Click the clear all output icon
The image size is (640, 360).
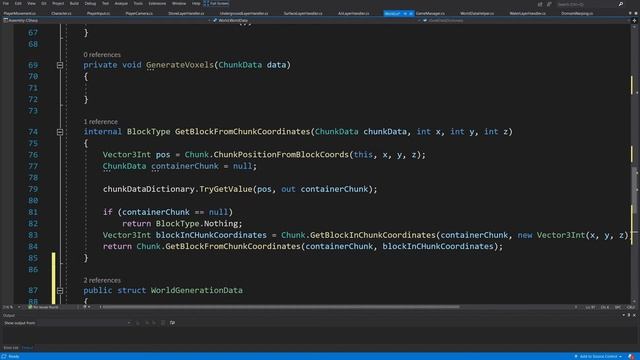pos(163,323)
